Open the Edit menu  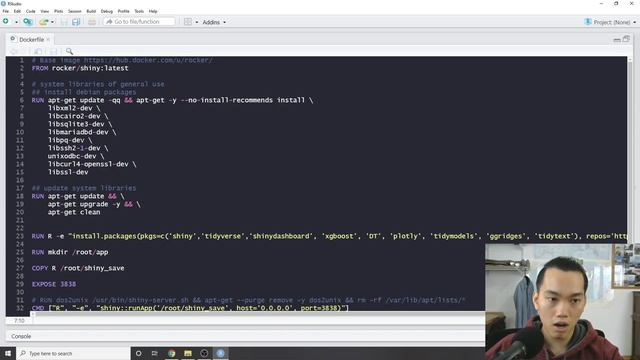click(x=17, y=11)
